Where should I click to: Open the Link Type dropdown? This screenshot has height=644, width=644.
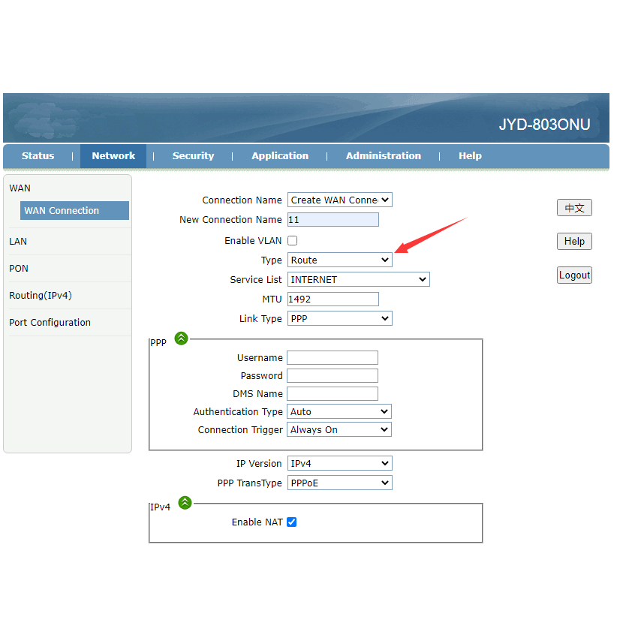tap(339, 319)
